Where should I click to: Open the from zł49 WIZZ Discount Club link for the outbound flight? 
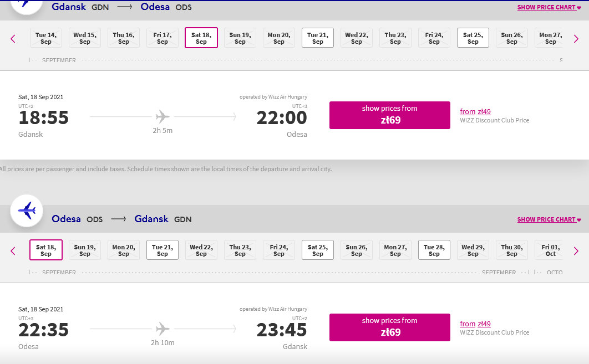point(475,111)
